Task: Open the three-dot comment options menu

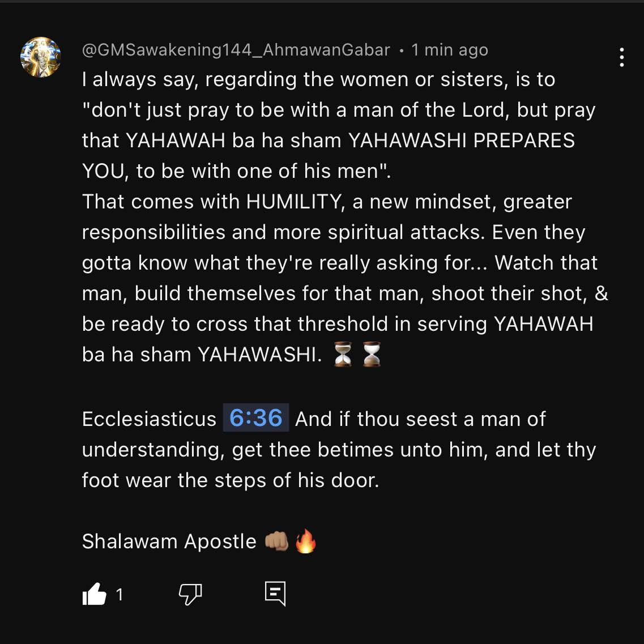Action: click(622, 57)
